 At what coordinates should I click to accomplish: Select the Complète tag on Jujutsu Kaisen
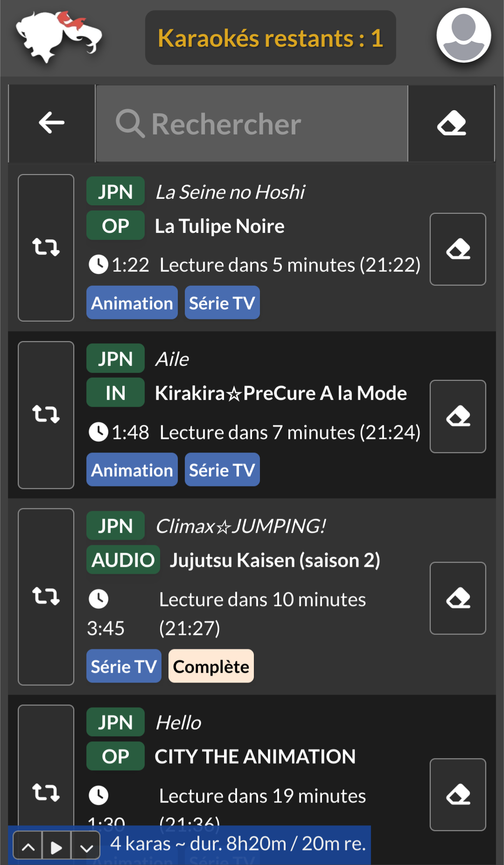[211, 666]
